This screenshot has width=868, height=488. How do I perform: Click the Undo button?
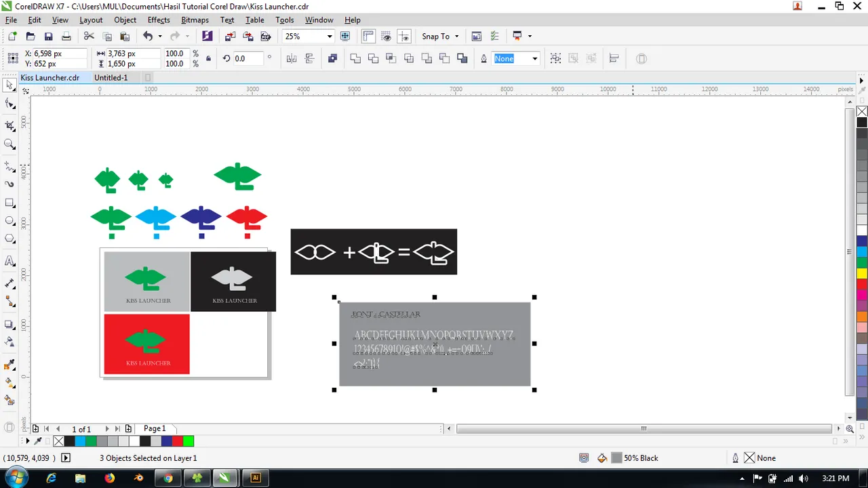coord(148,36)
